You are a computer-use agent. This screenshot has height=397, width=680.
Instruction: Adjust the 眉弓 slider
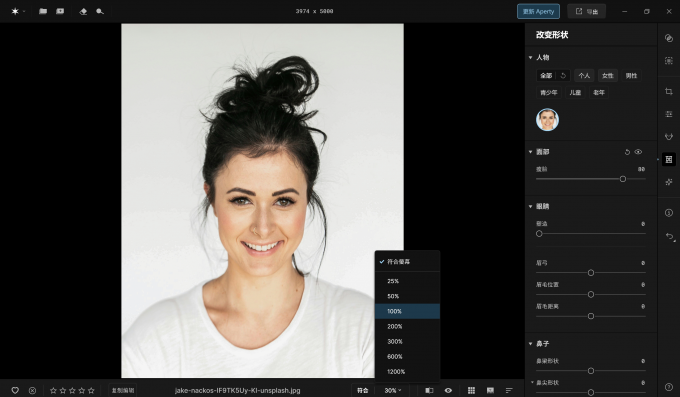tap(591, 272)
